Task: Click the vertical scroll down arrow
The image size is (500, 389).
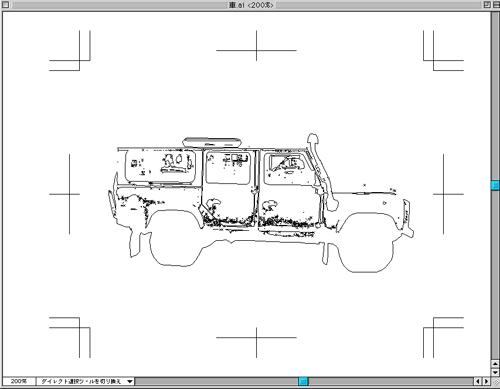Action: [495, 372]
